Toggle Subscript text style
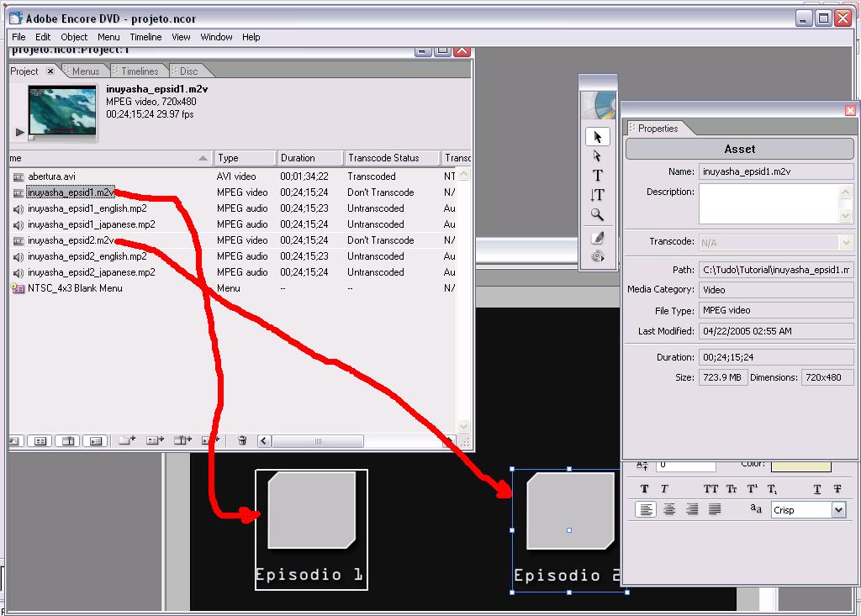Image resolution: width=861 pixels, height=616 pixels. [x=772, y=488]
